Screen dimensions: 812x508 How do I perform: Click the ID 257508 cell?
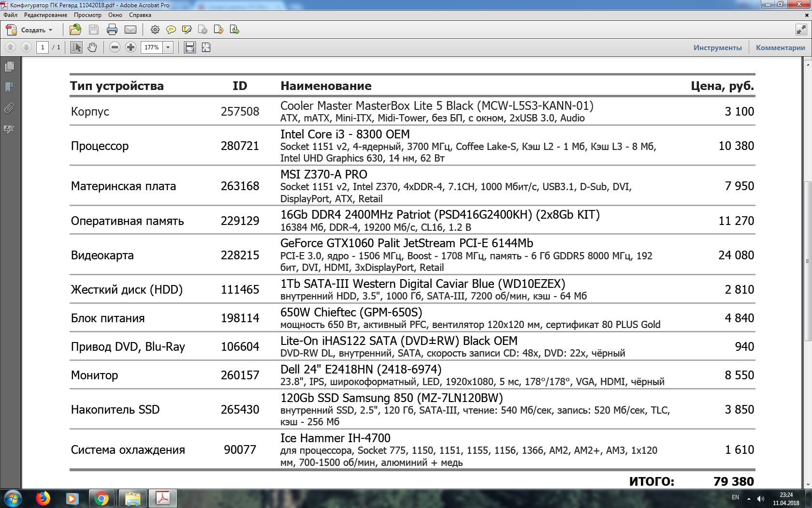click(x=240, y=112)
